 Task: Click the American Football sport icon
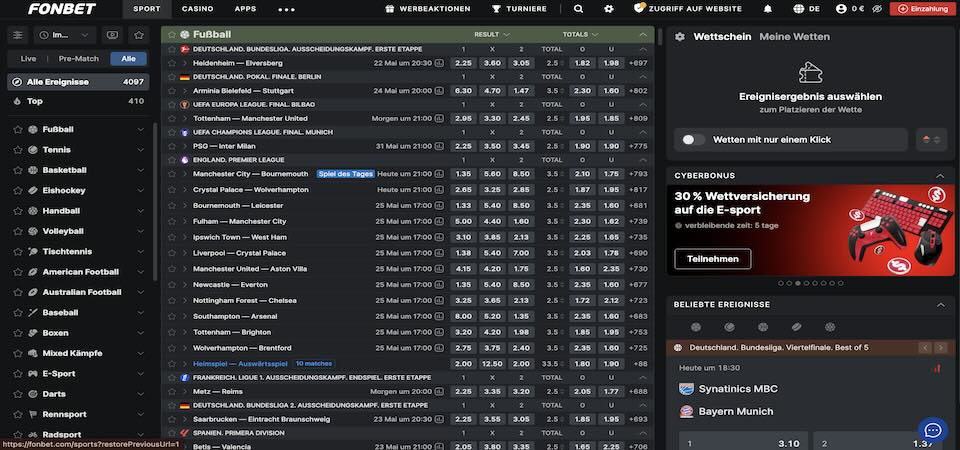[33, 272]
